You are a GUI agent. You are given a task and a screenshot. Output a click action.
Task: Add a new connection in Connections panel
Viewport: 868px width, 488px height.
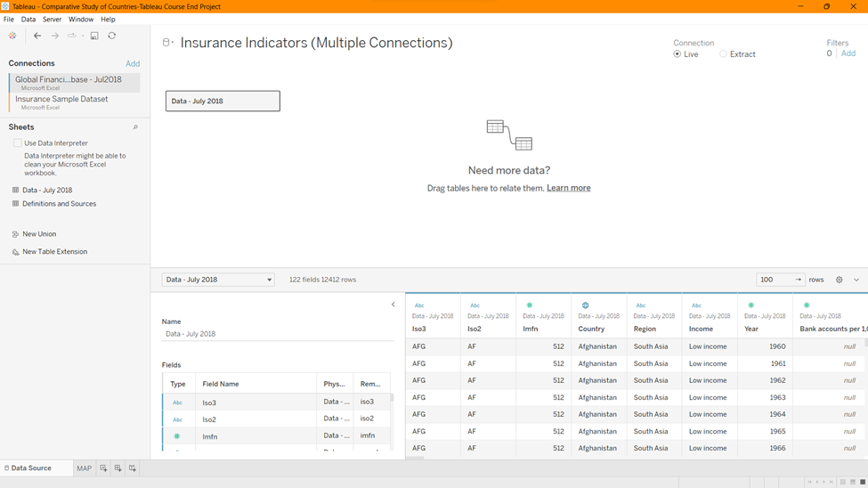pos(133,64)
